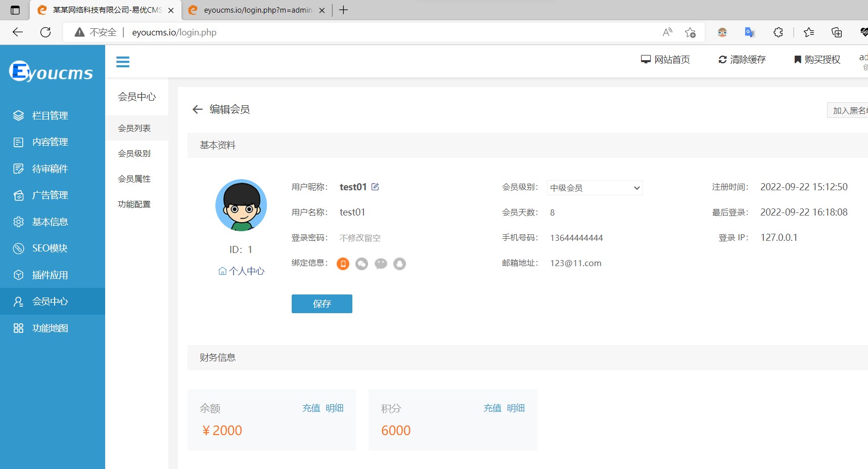Screen dimensions: 868x469
Task: Open 网站首页 from the top bar
Action: (x=665, y=60)
